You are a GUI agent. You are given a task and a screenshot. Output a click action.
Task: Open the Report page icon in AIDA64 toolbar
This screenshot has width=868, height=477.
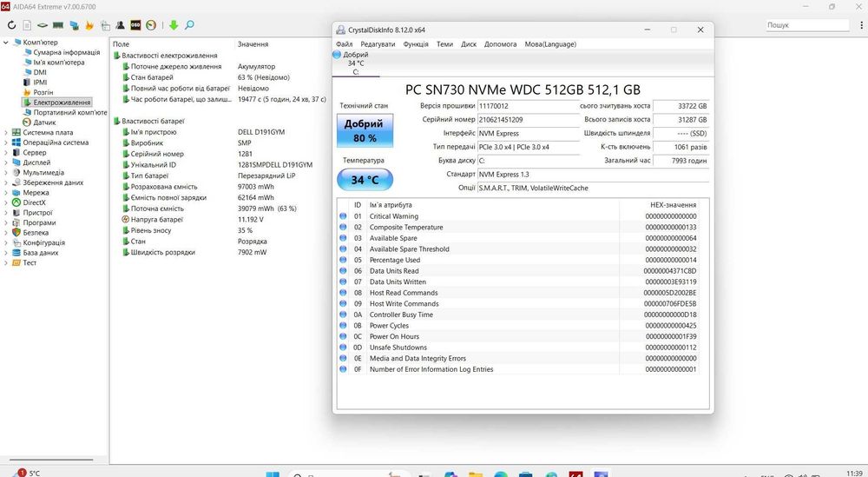click(27, 25)
